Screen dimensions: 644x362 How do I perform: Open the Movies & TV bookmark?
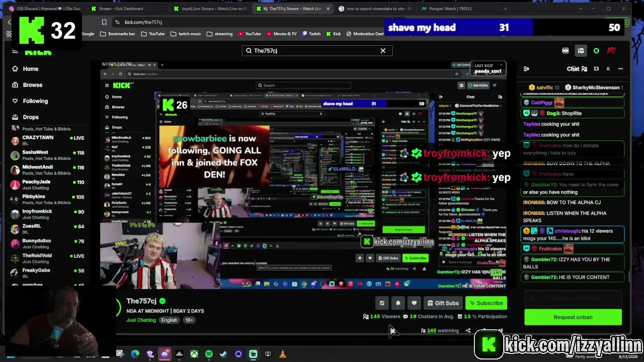(x=281, y=34)
